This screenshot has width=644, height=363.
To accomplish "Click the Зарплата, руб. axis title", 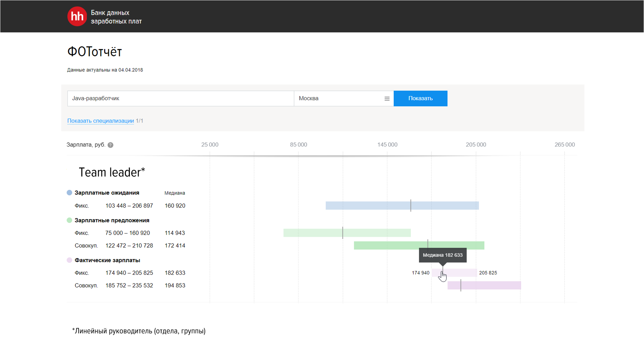I will click(x=86, y=145).
